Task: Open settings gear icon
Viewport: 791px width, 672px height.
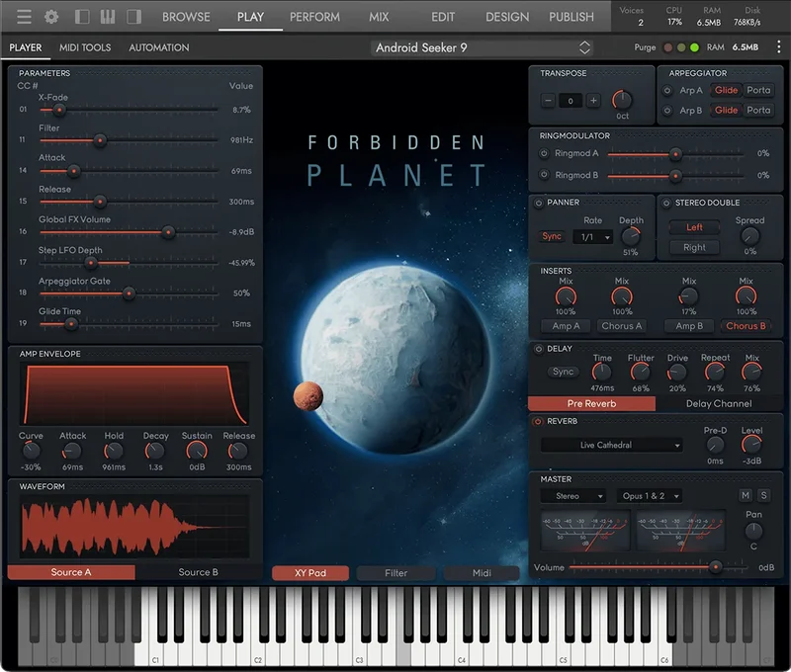Action: tap(51, 17)
